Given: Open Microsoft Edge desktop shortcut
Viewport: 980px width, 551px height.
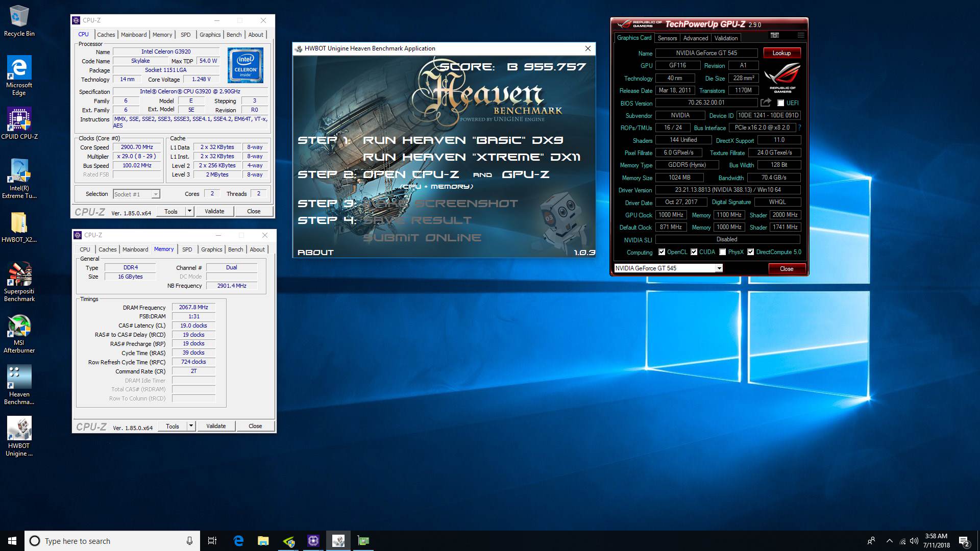Looking at the screenshot, I should (19, 76).
